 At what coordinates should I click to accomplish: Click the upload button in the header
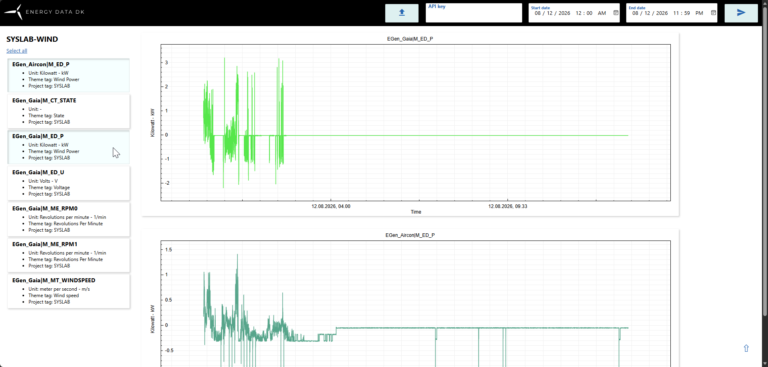pos(402,13)
